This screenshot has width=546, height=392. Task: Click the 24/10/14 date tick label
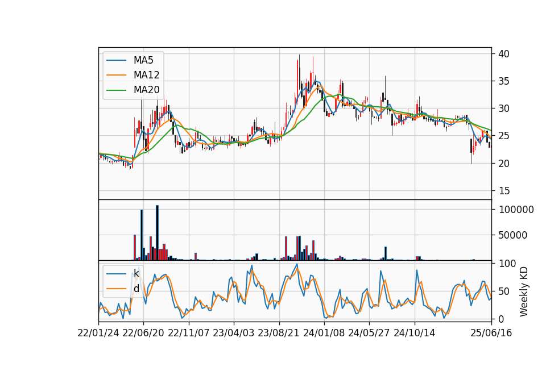415,333
